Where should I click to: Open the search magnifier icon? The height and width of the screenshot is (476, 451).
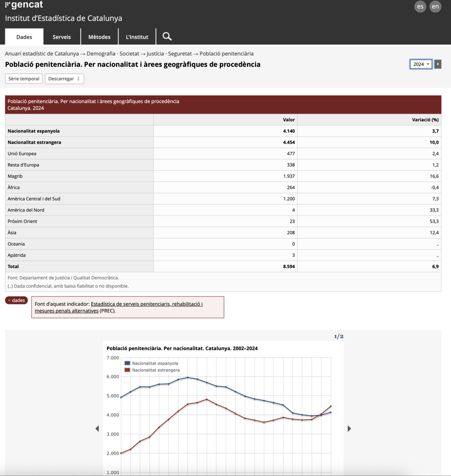click(167, 36)
